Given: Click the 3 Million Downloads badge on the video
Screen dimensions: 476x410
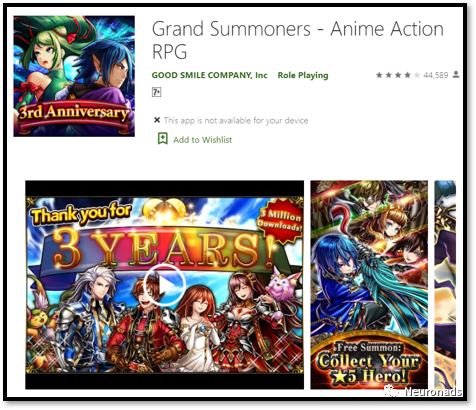Looking at the screenshot, I should click(281, 220).
